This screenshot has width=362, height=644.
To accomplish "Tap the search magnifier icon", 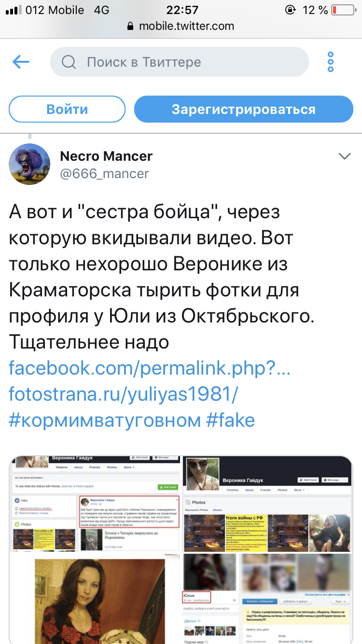I will coord(69,62).
